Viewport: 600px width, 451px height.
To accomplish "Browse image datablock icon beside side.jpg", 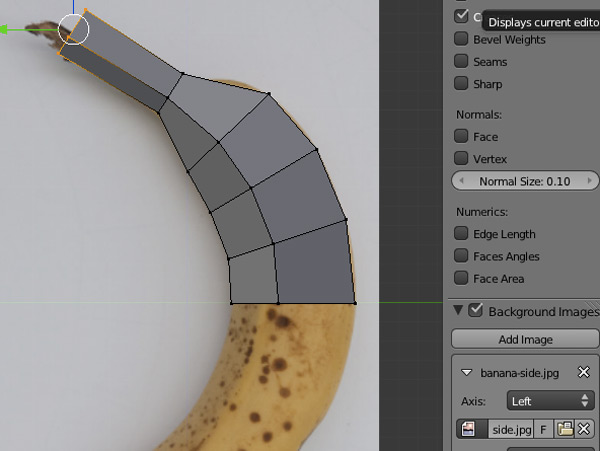I will click(x=472, y=429).
